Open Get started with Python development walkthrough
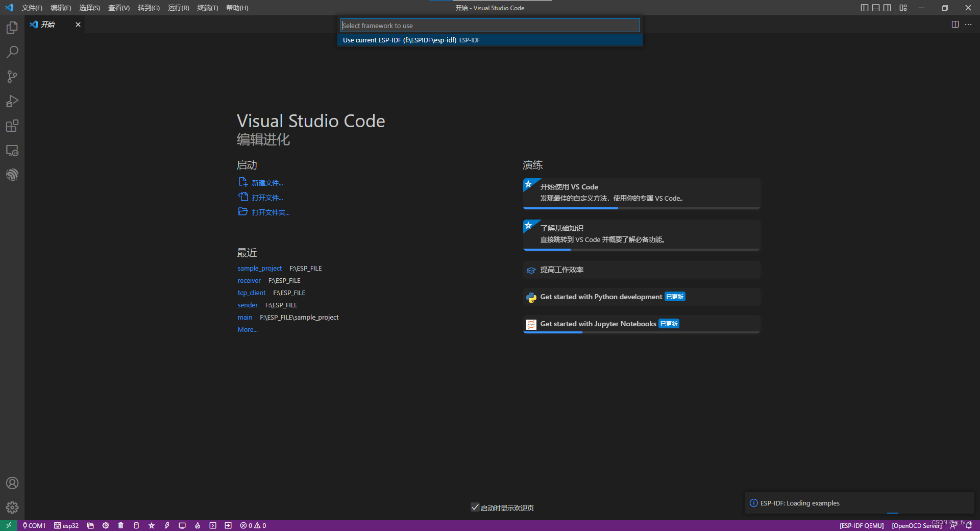Viewport: 980px width, 531px height. (642, 297)
